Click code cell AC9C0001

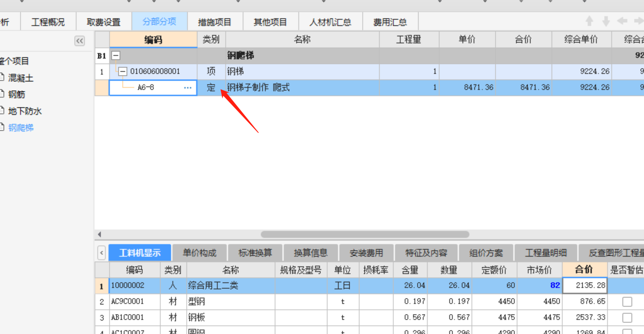point(135,302)
